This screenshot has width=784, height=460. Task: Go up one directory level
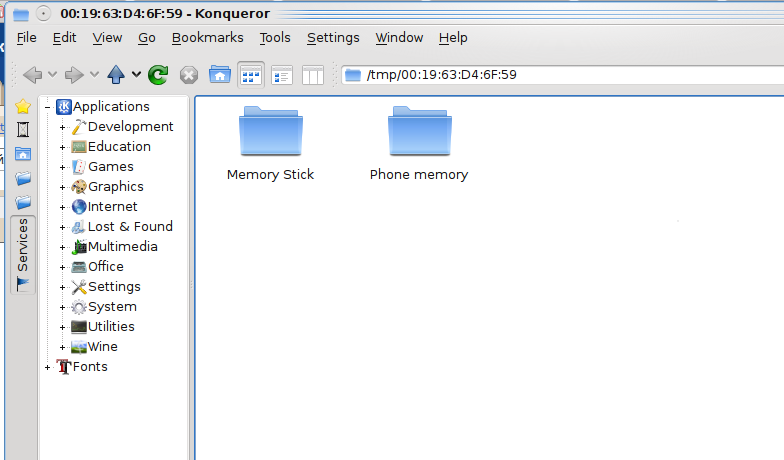click(116, 75)
